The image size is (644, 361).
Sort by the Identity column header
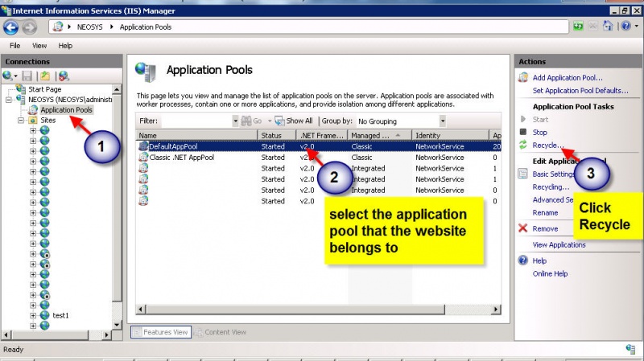click(x=451, y=135)
